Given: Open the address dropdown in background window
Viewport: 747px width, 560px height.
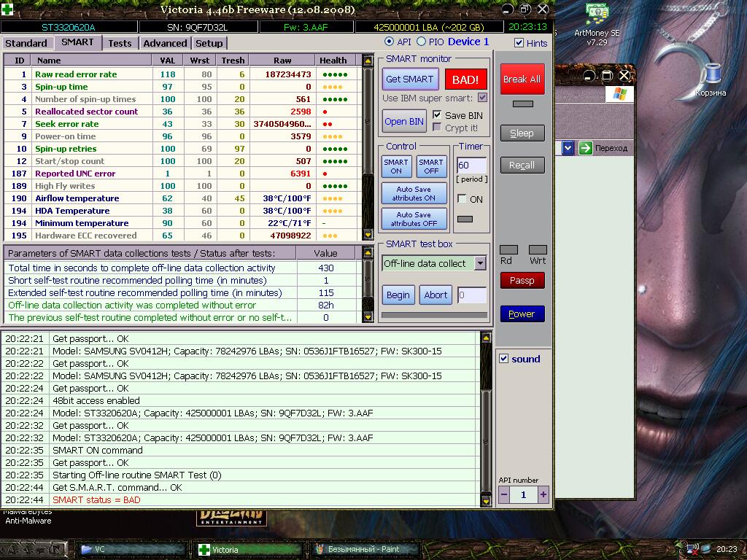Looking at the screenshot, I should point(568,148).
